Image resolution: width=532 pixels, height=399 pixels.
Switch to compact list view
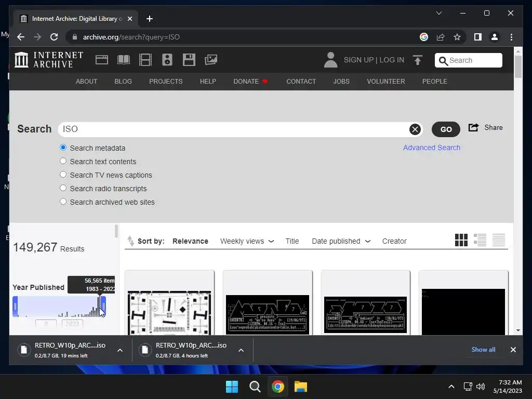coord(499,240)
